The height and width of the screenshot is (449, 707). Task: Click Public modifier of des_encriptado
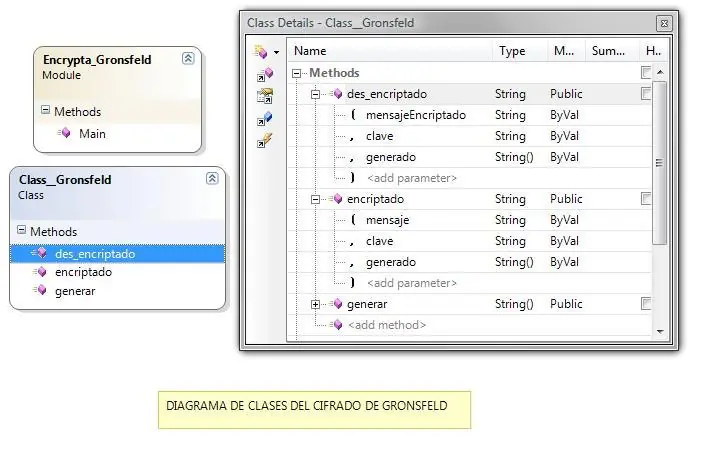[566, 94]
